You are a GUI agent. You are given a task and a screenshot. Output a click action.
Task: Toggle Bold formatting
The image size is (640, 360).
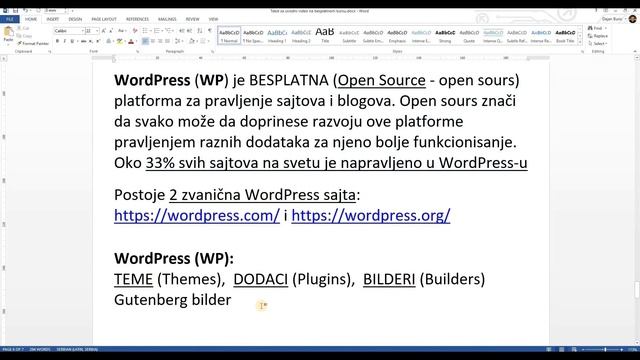pos(58,41)
